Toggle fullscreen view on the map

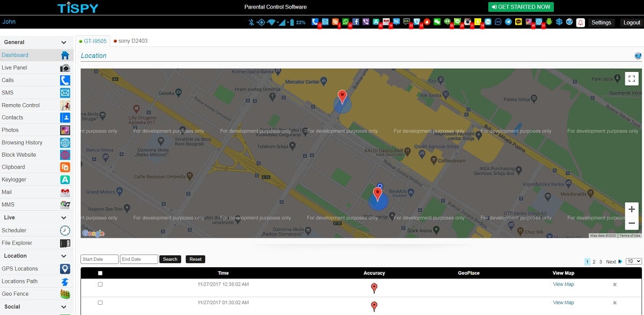point(632,78)
